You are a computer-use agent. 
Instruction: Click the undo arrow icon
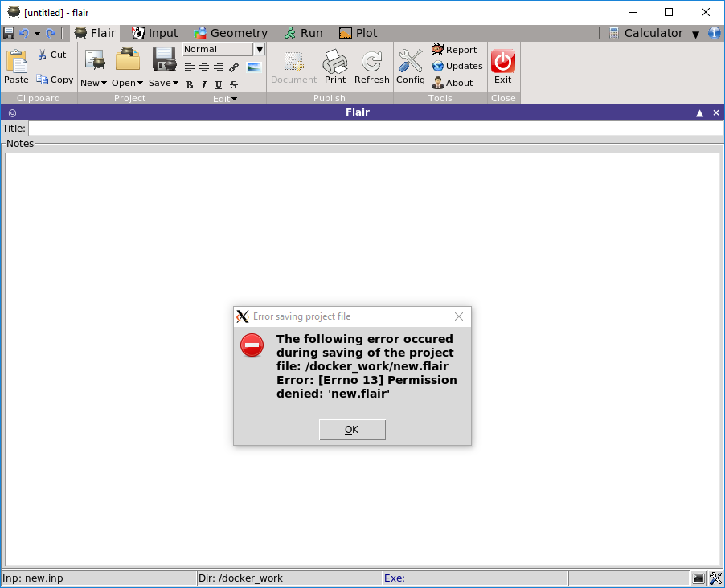click(24, 33)
